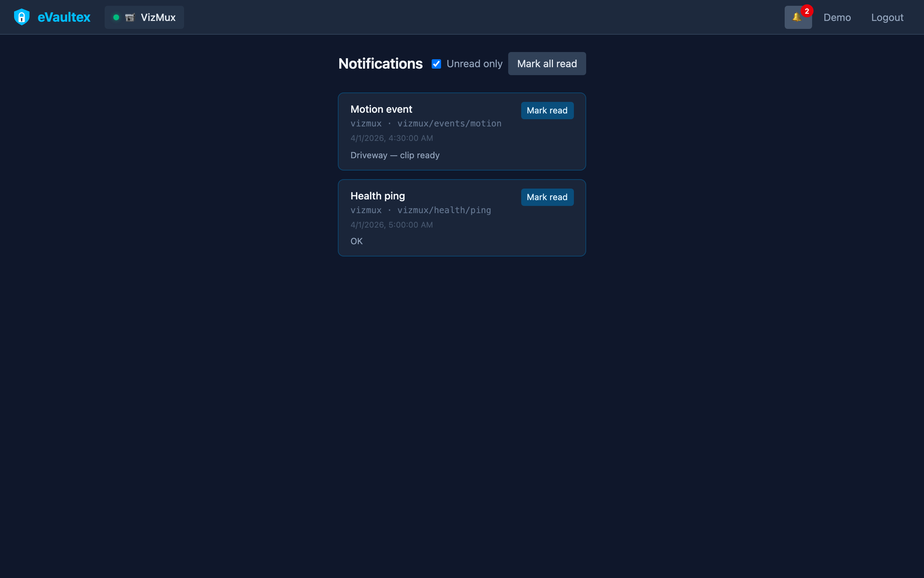The width and height of the screenshot is (924, 578).
Task: Mark the Motion event notification read
Action: click(x=547, y=111)
